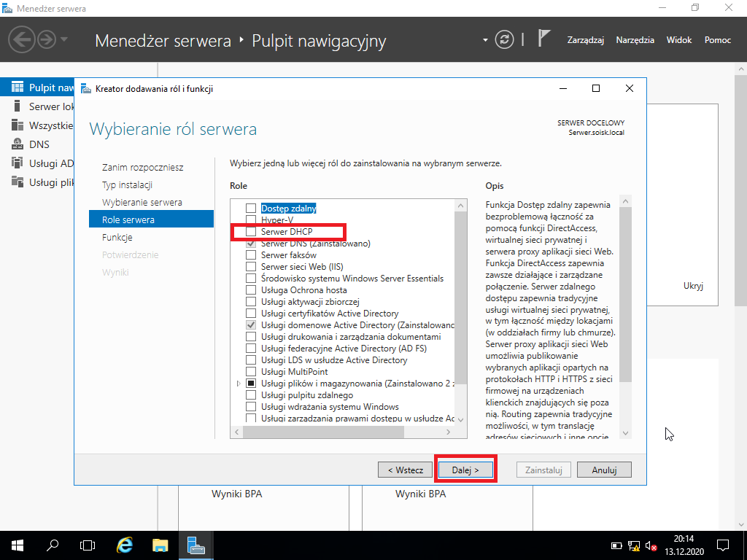Open File Explorer from the taskbar
This screenshot has height=560, width=747.
(x=160, y=545)
